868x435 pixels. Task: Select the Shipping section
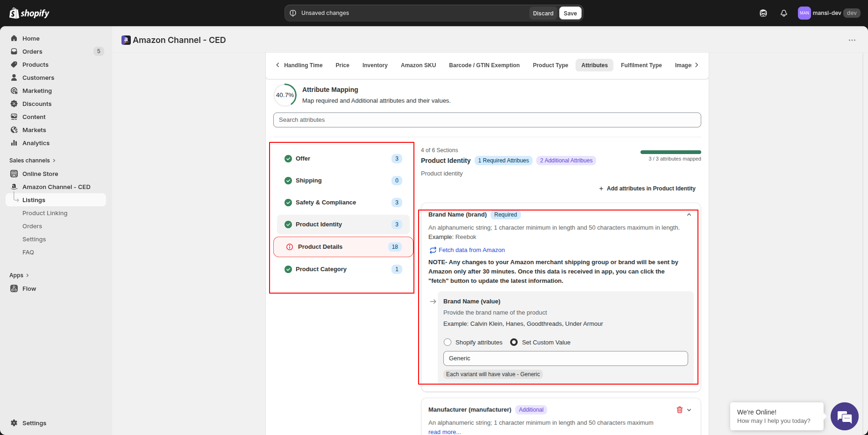343,181
